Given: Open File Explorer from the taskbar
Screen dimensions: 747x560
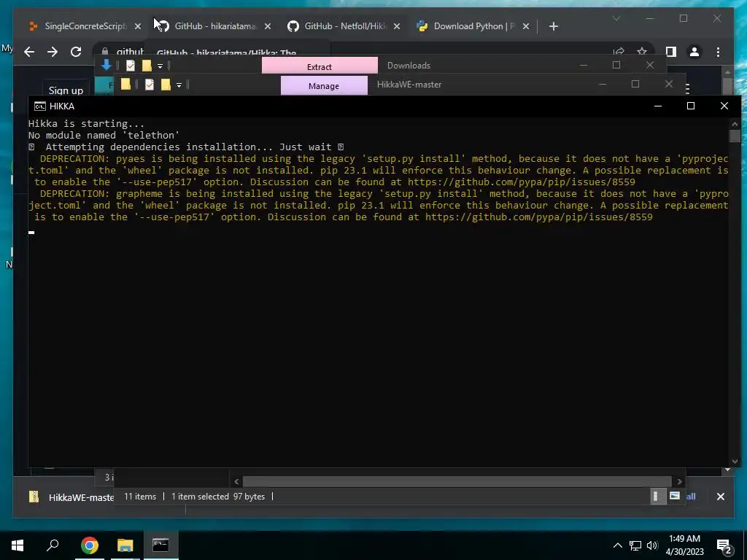Looking at the screenshot, I should (125, 545).
